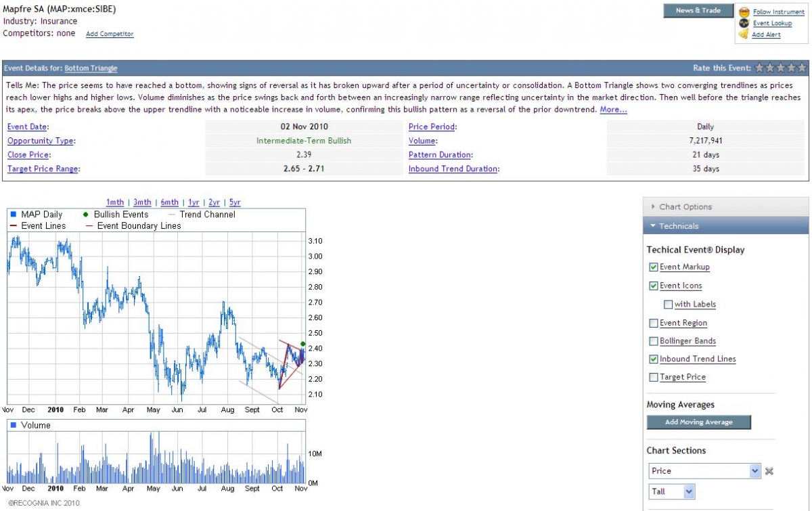The image size is (812, 511).
Task: Click the More... description link
Action: click(613, 110)
